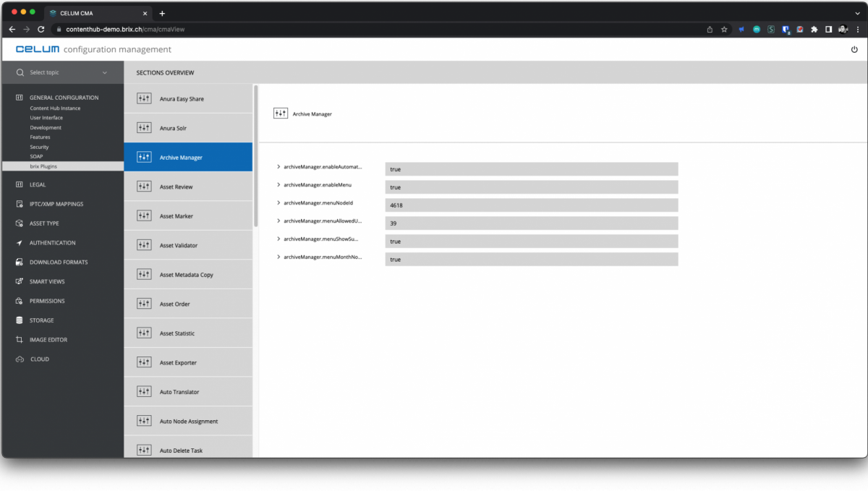The width and height of the screenshot is (868, 491).
Task: Click the enableMenu value field
Action: pyautogui.click(x=532, y=187)
